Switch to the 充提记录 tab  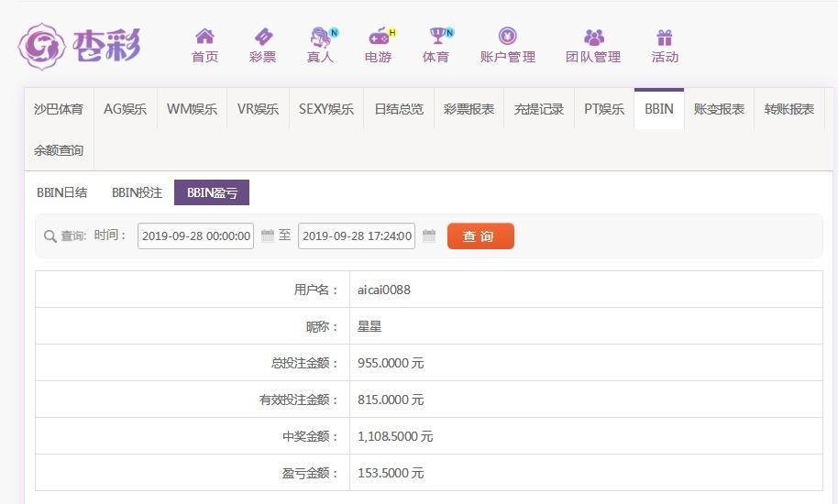tap(539, 109)
